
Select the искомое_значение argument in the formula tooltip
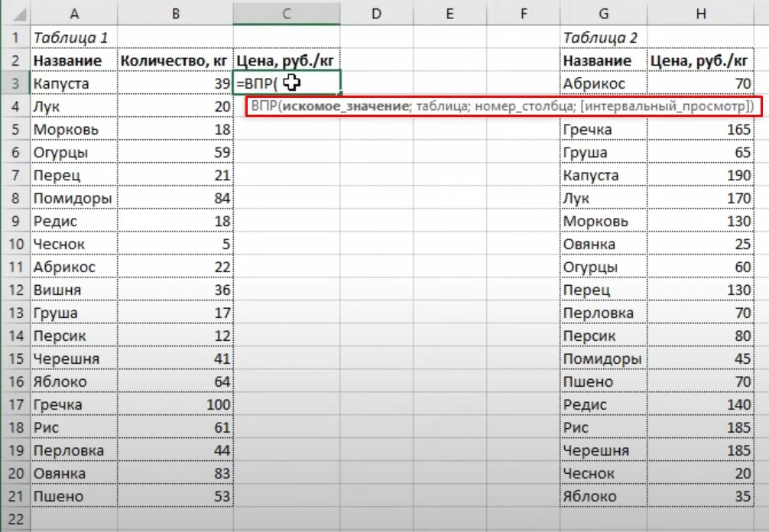[x=343, y=107]
